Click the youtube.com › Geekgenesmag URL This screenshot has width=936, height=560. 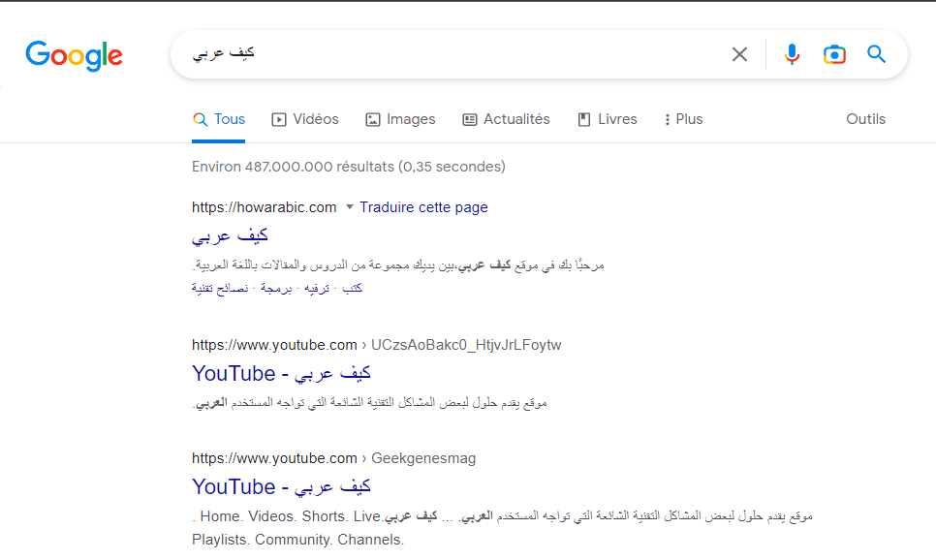(333, 458)
